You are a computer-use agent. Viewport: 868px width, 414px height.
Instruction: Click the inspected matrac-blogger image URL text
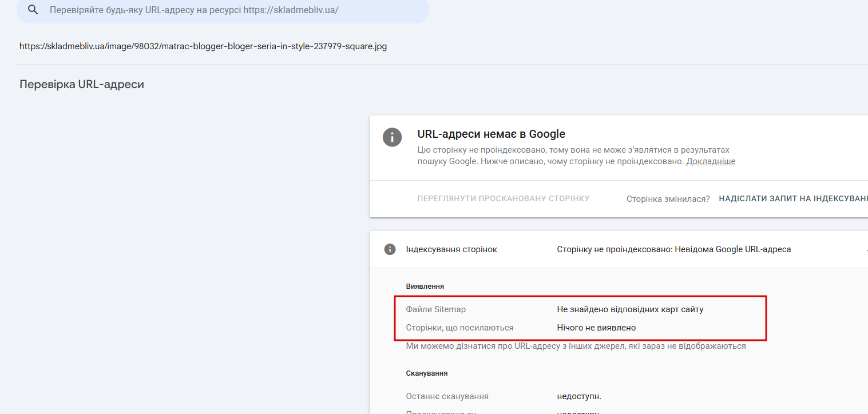pos(203,46)
